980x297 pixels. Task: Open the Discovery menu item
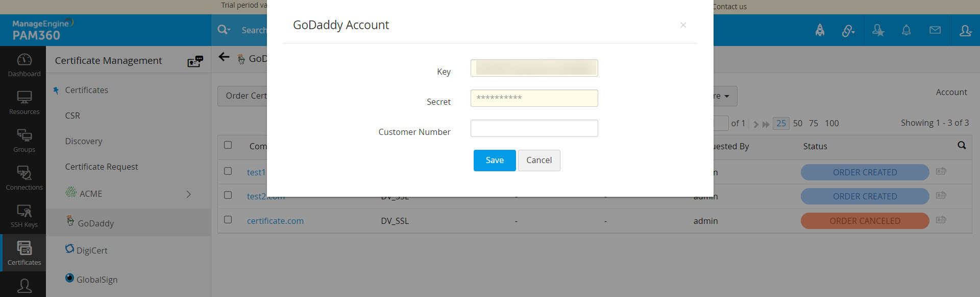[84, 141]
